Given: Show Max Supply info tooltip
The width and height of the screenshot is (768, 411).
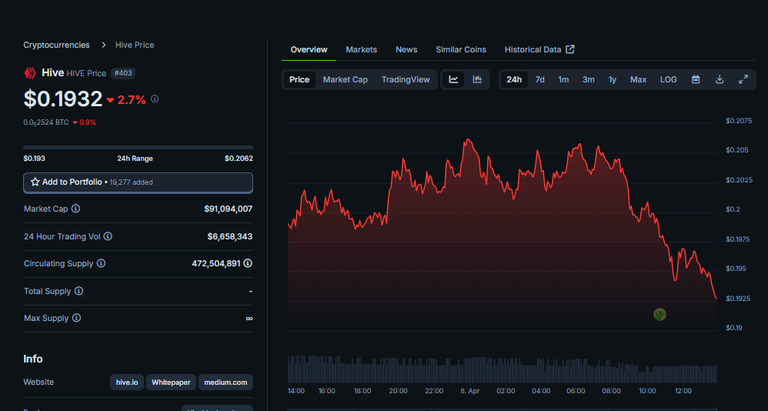Looking at the screenshot, I should [76, 318].
